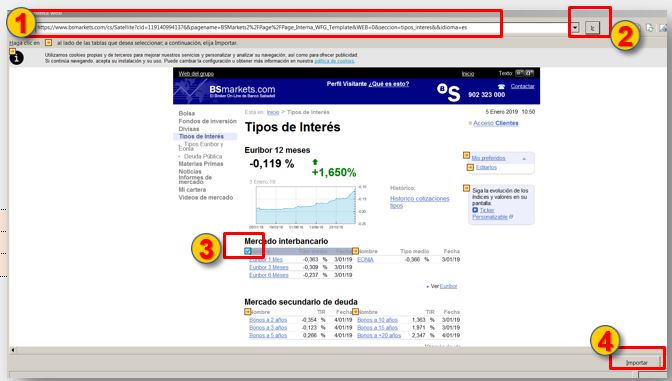Click the Ir button next to the address bar

[x=593, y=28]
